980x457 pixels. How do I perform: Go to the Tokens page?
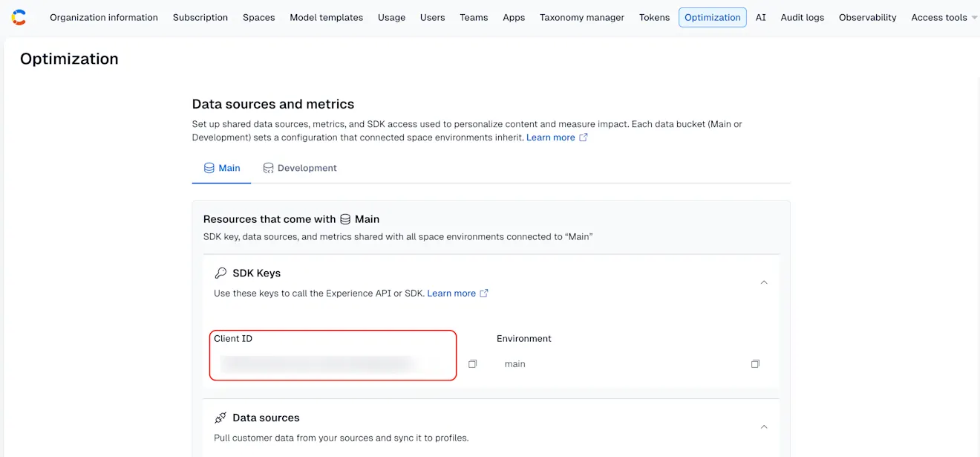[654, 17]
